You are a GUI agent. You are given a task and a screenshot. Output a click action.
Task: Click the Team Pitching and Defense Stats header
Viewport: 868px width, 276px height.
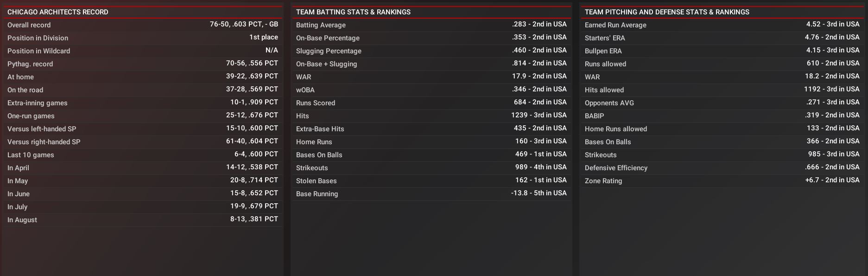point(667,12)
